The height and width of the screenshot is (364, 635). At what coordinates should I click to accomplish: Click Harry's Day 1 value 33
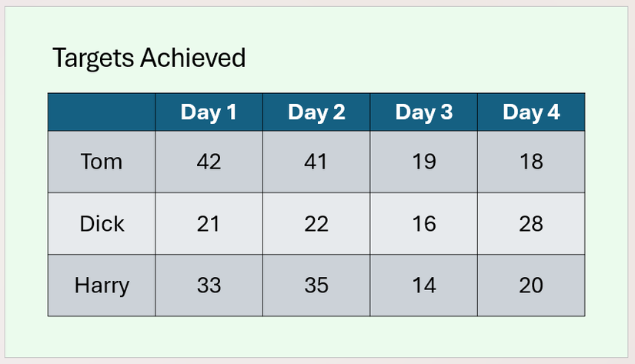tap(209, 286)
